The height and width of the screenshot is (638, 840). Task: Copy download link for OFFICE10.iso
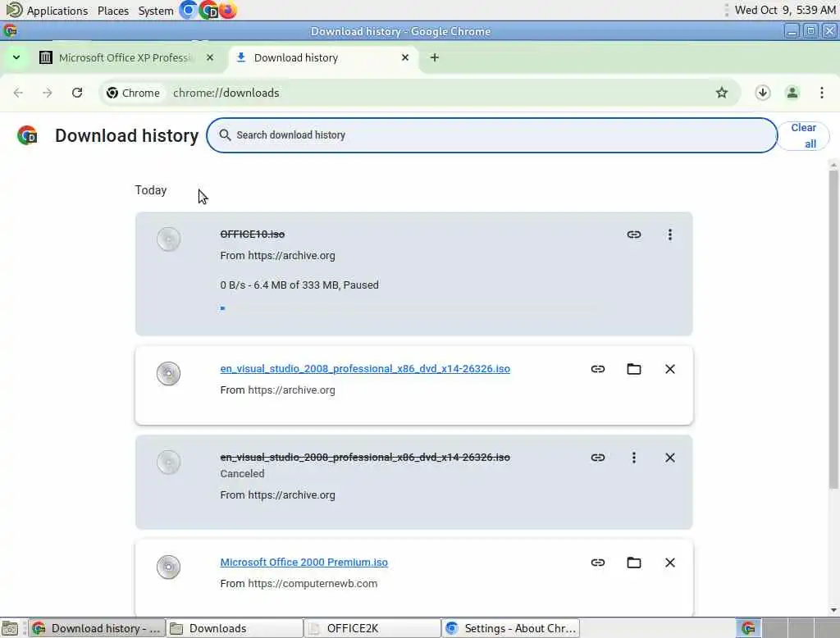pyautogui.click(x=634, y=235)
